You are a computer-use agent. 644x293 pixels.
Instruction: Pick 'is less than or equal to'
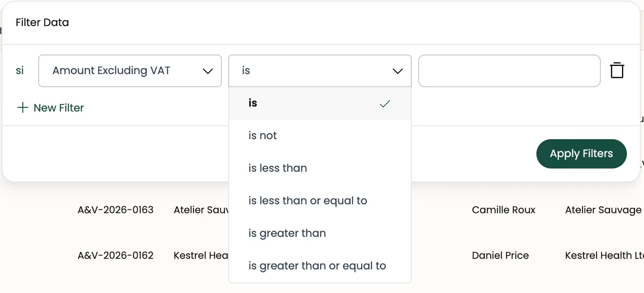point(320,201)
